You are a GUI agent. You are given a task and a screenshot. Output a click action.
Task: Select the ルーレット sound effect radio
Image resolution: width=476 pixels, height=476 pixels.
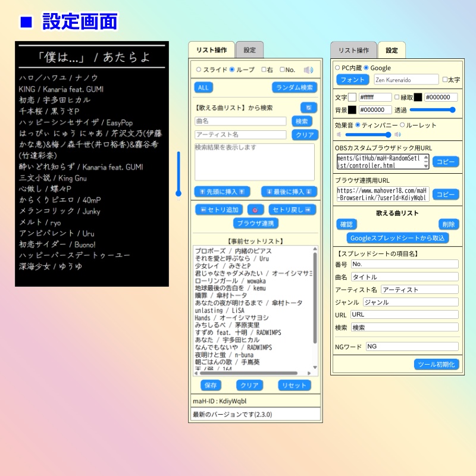tap(402, 125)
